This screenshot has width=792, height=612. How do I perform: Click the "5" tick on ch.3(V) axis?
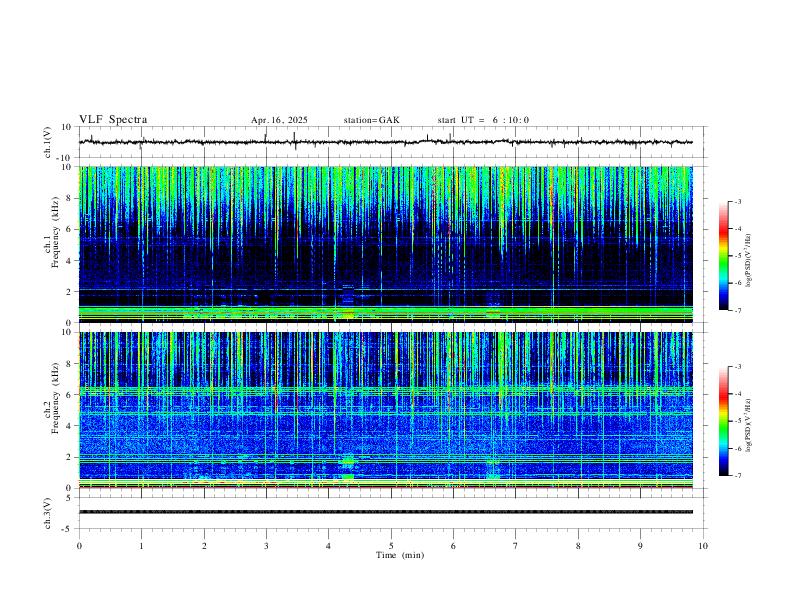pyautogui.click(x=69, y=498)
